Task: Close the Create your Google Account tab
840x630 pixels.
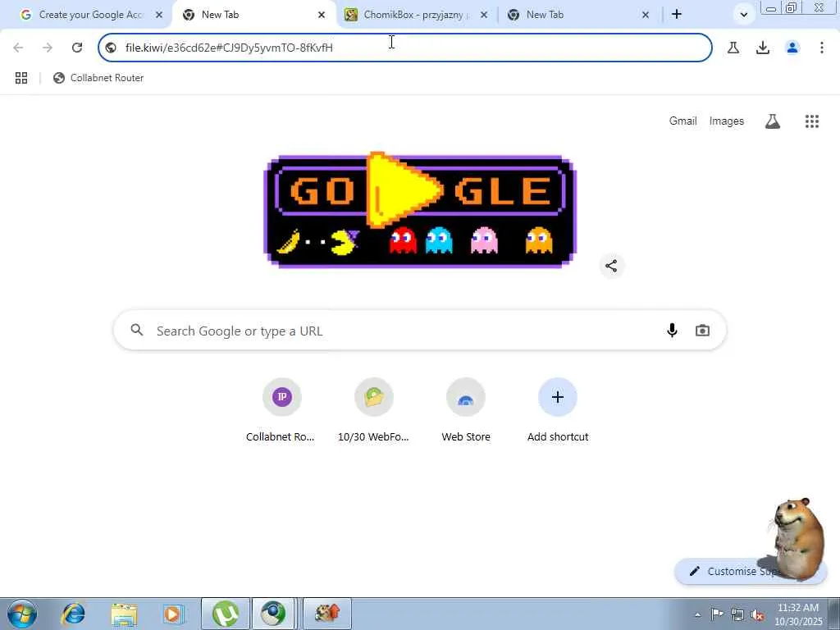Action: (x=159, y=15)
